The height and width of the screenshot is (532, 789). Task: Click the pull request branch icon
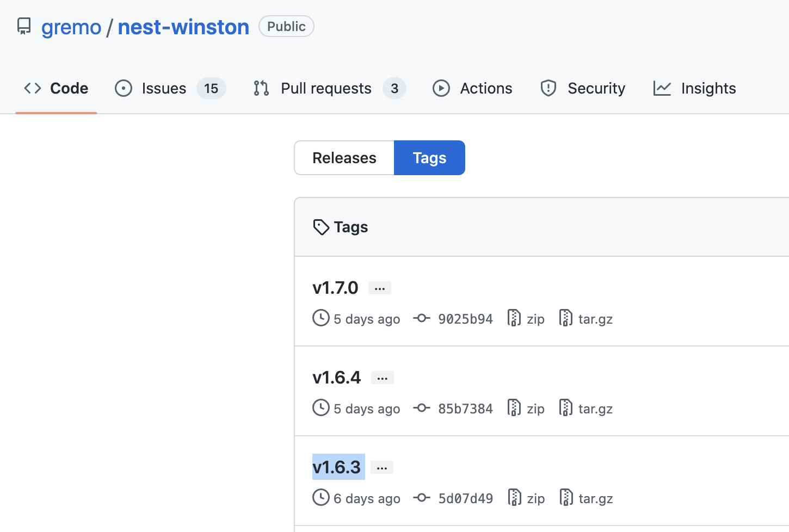coord(261,88)
